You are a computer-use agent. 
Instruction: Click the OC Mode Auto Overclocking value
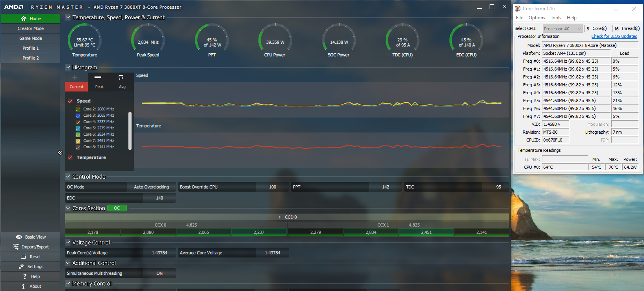pyautogui.click(x=151, y=187)
